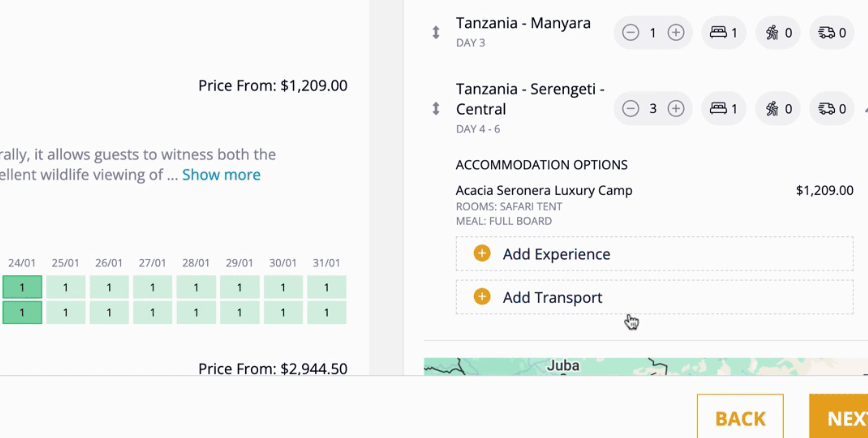Select top availability cell for 24/01
Screen dimensions: 868x438
22,287
